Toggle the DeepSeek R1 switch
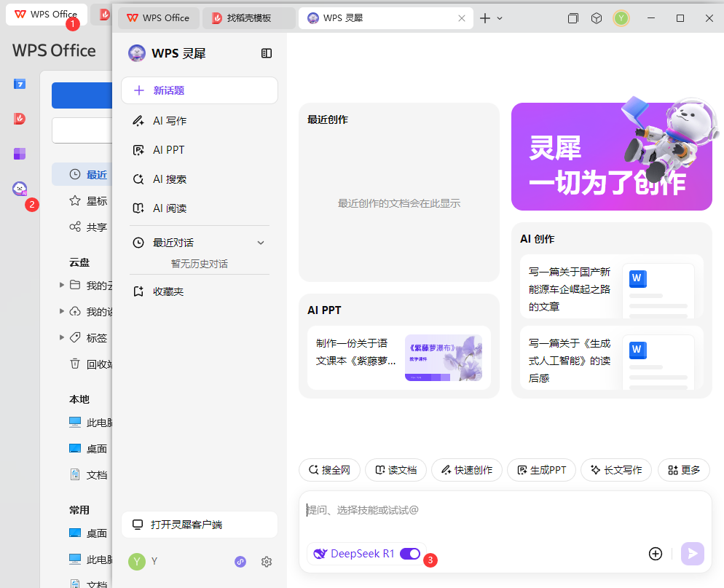Screen dimensions: 724x588 click(409, 553)
